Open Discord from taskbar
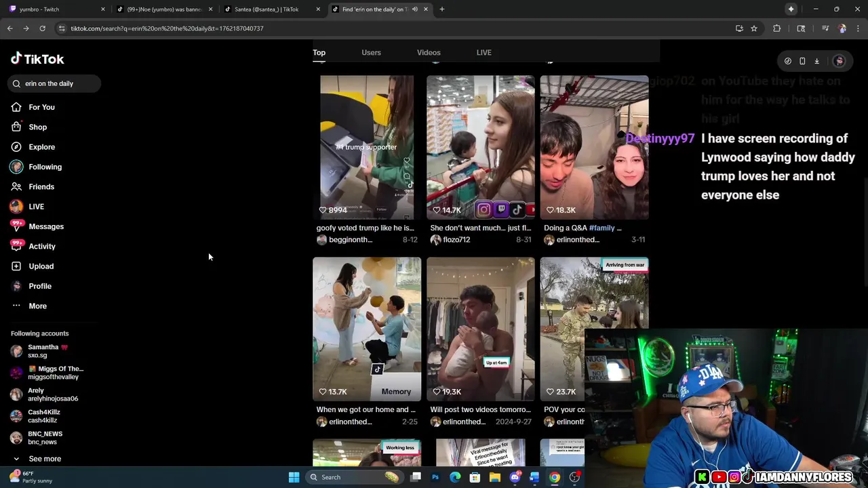Screen dimensions: 868x488 click(x=515, y=477)
